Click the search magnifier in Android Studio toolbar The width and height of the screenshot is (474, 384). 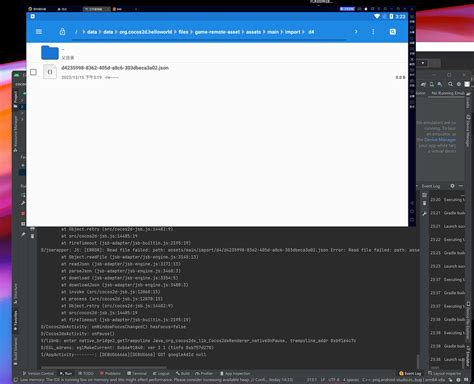(450, 84)
